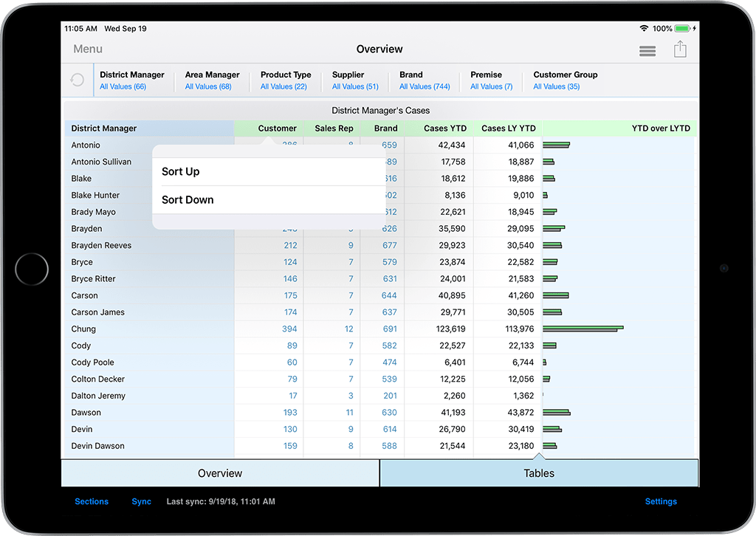The height and width of the screenshot is (536, 756).
Task: Click the District Manager column header
Action: (149, 128)
